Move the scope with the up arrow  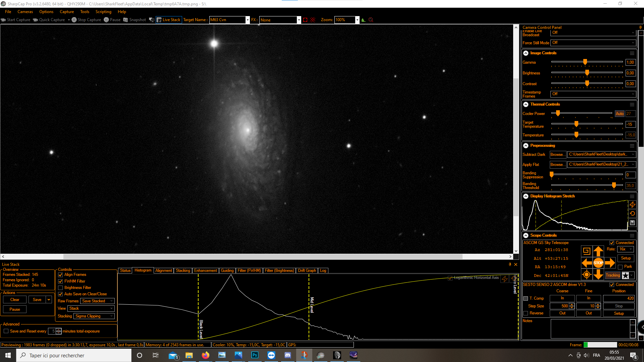tap(598, 251)
